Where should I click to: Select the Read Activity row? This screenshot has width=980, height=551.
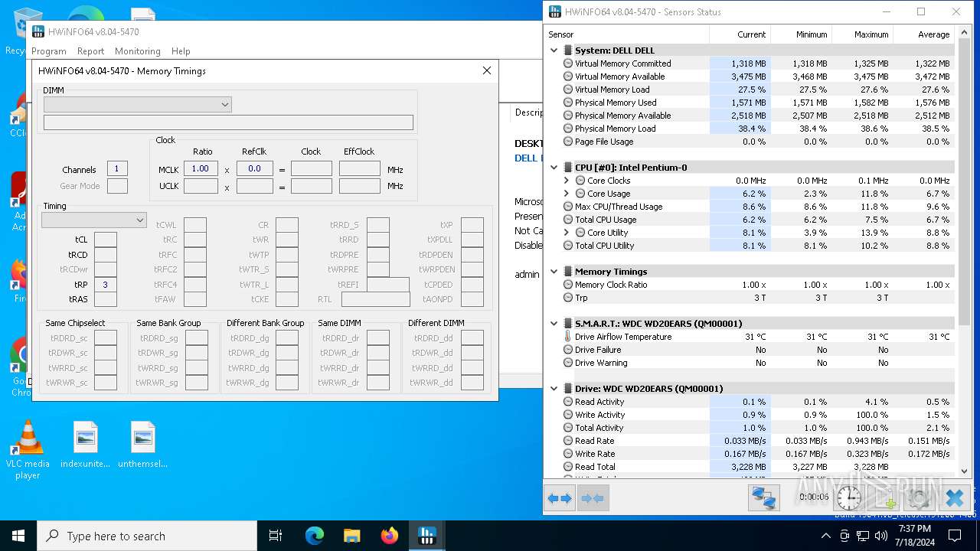[750, 402]
